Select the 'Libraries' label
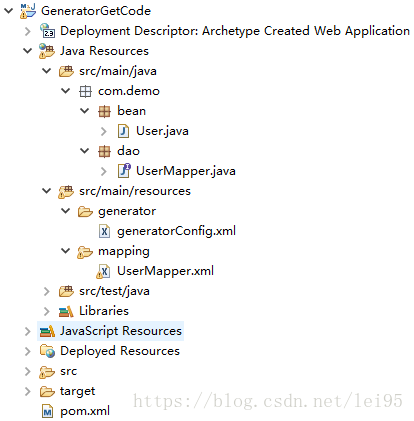Screen dimensions: 414x421 pos(104,311)
